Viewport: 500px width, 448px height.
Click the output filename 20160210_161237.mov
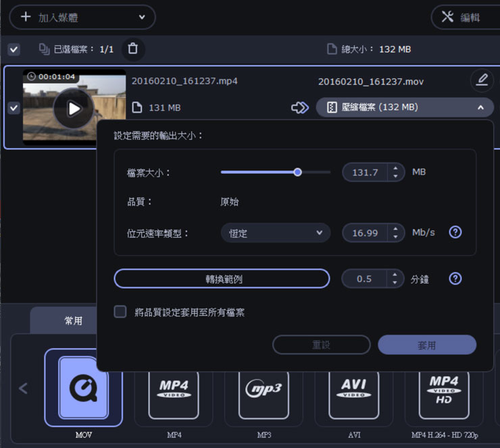tap(371, 82)
